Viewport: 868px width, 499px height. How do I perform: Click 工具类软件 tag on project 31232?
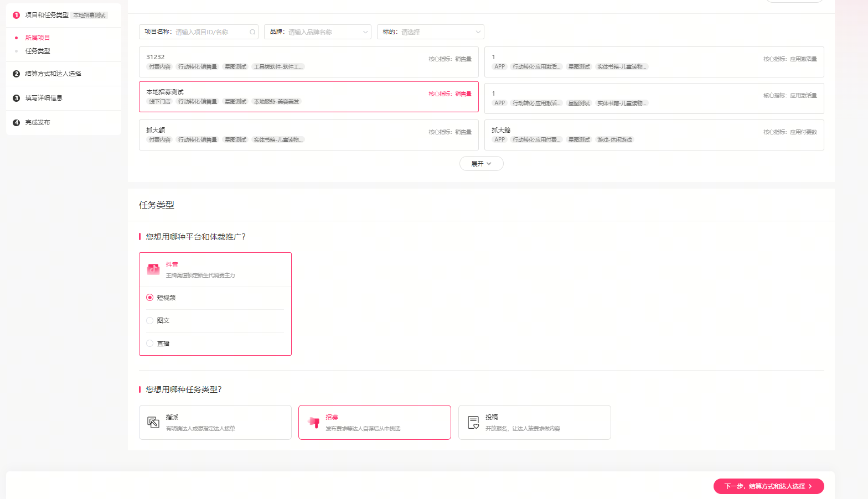(x=278, y=67)
